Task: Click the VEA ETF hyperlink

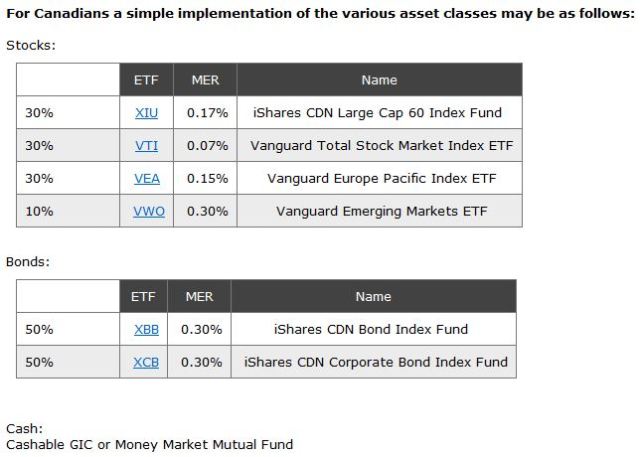Action: 146,179
